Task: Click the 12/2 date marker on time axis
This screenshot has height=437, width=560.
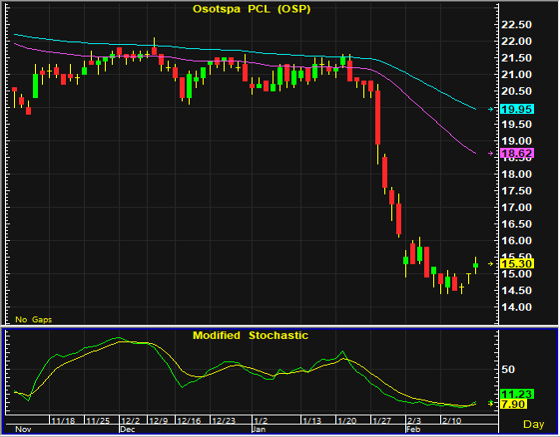Action: coord(130,421)
